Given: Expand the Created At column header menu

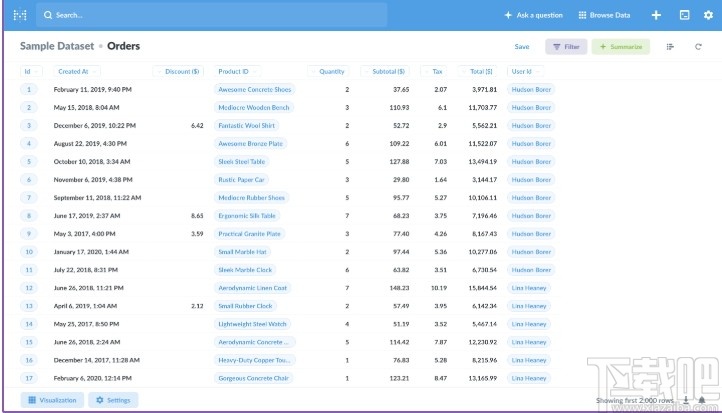Looking at the screenshot, I should [x=73, y=72].
